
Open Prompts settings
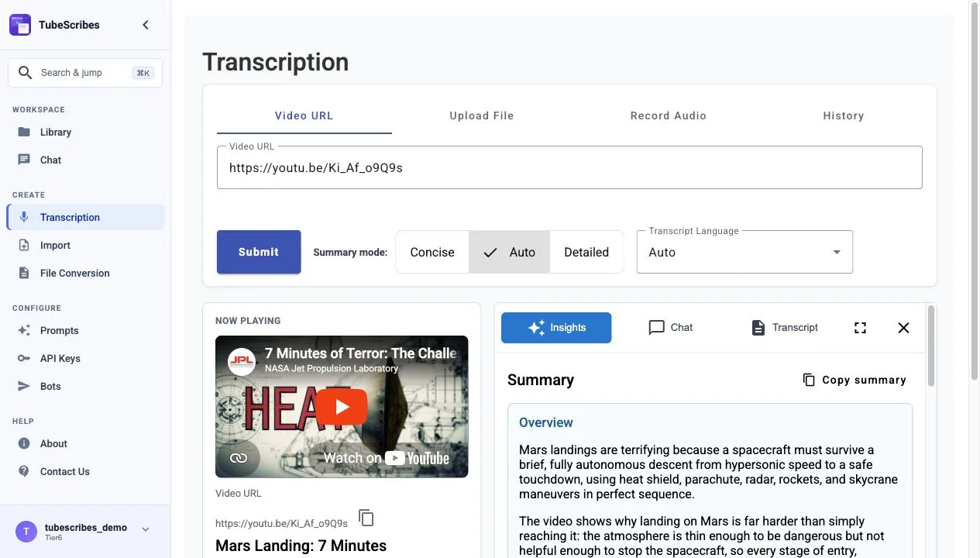click(85, 330)
